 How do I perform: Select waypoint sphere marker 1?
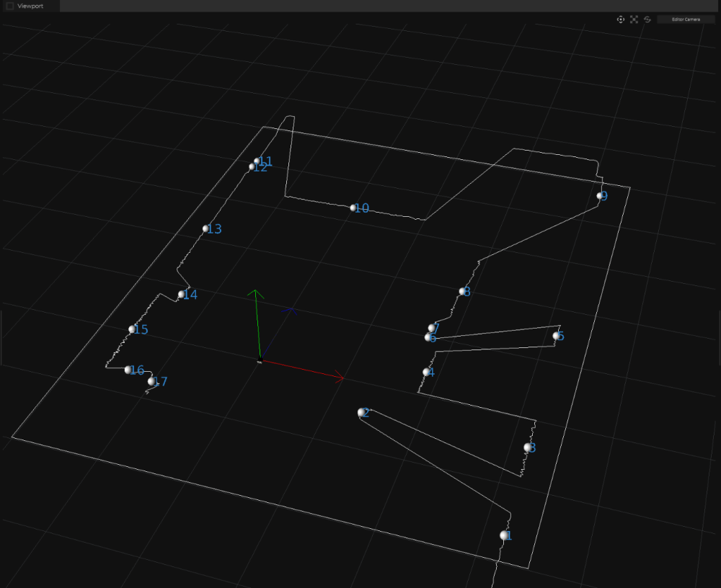(x=502, y=535)
